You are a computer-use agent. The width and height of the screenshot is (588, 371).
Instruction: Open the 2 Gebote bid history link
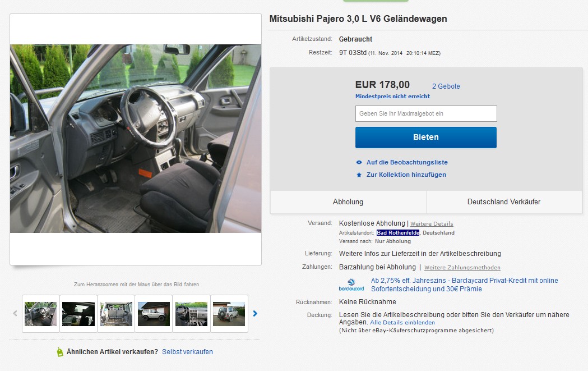pos(446,86)
